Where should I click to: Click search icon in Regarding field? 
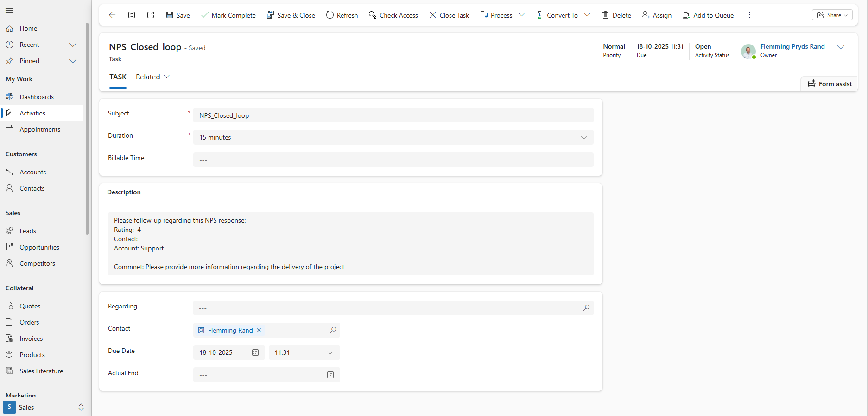pos(586,308)
